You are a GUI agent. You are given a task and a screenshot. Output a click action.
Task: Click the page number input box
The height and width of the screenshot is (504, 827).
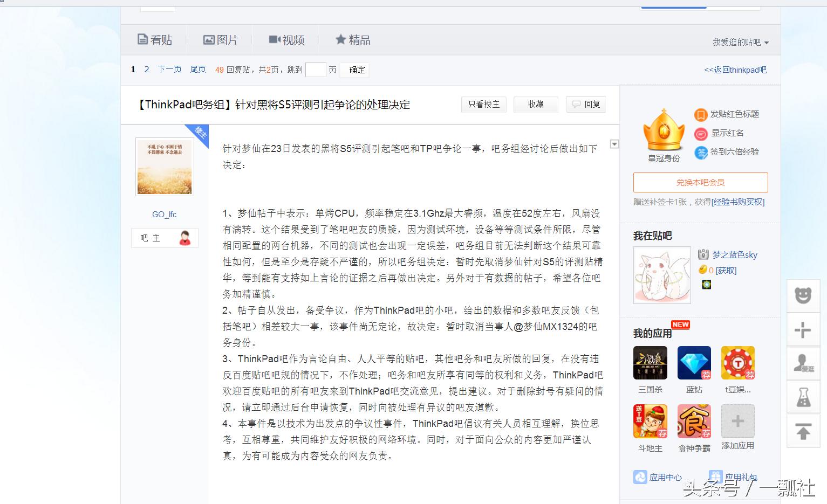pyautogui.click(x=316, y=70)
